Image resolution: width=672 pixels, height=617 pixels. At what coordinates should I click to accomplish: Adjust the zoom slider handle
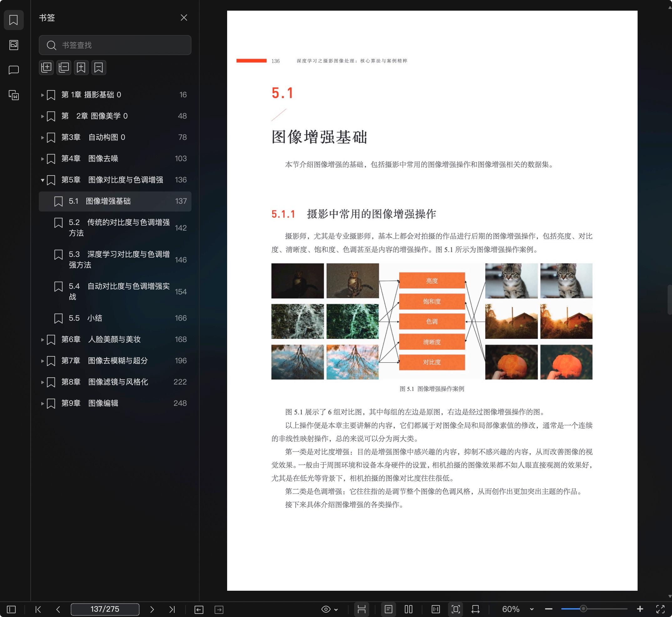(583, 609)
